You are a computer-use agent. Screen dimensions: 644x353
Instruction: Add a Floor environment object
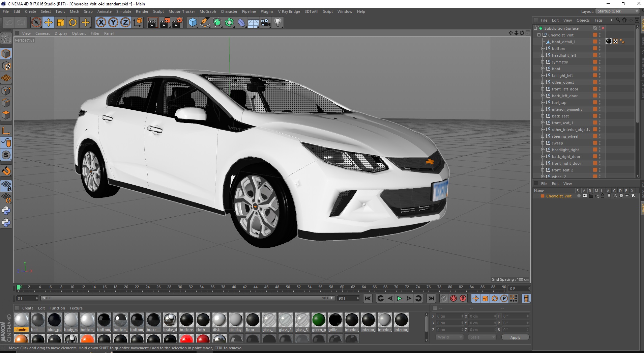(254, 23)
